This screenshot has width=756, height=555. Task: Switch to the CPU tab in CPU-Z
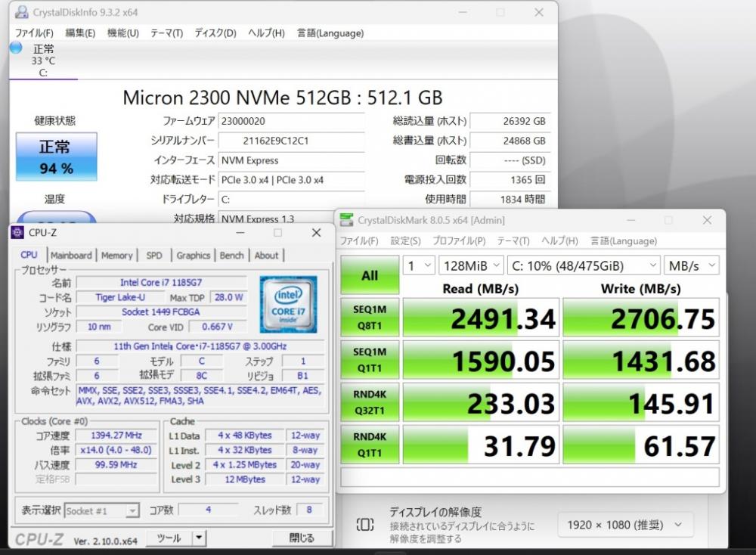29,255
